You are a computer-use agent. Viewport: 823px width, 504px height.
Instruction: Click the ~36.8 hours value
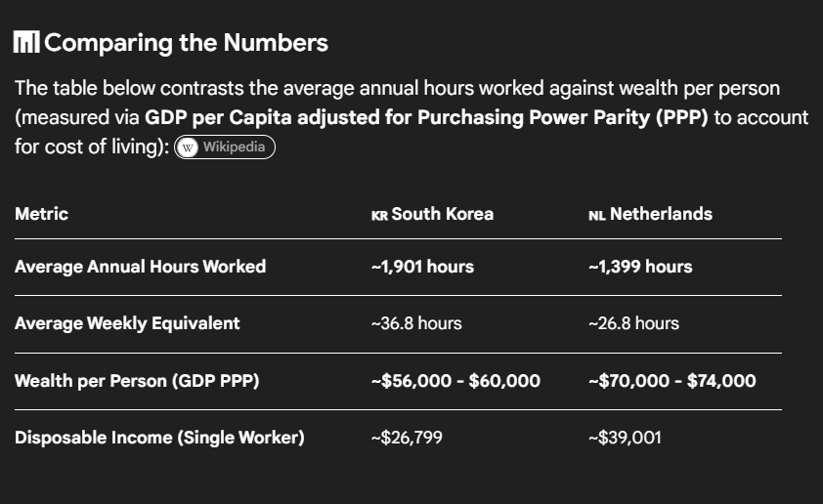coord(416,323)
